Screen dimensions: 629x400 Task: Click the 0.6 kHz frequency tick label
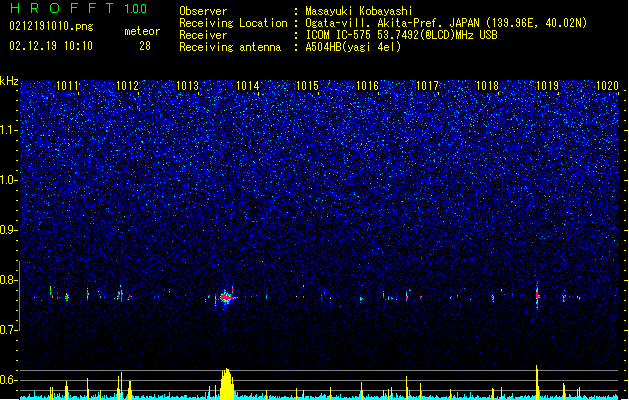click(x=9, y=380)
